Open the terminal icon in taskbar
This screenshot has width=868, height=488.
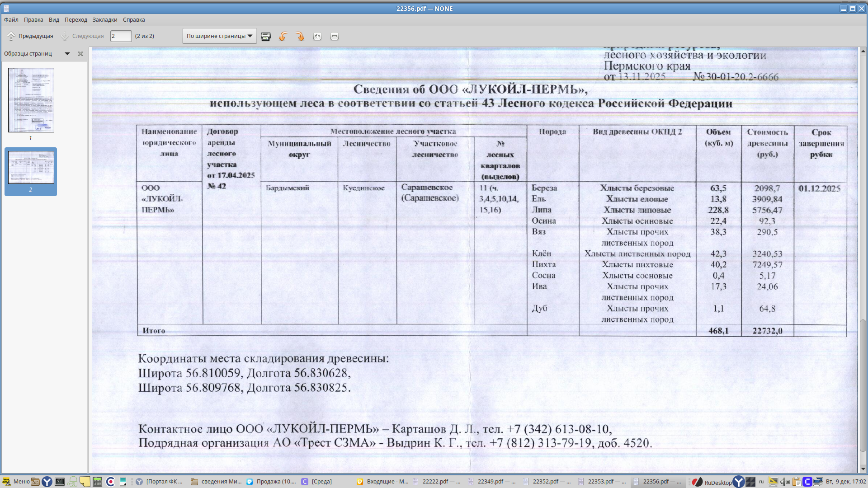pyautogui.click(x=60, y=482)
